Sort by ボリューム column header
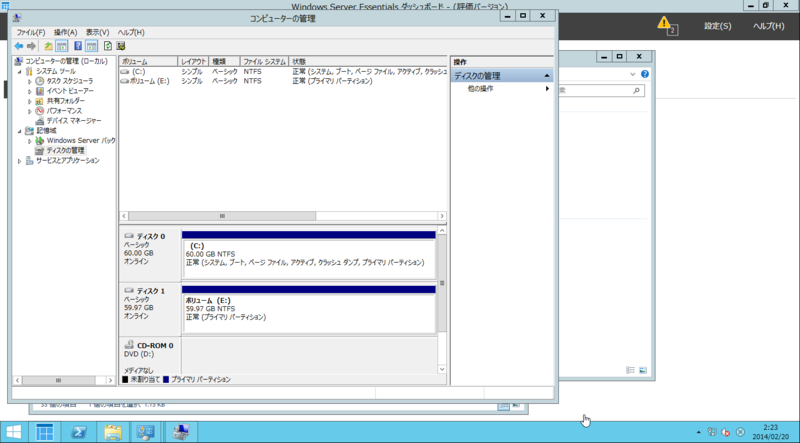Image resolution: width=800 pixels, height=443 pixels. 148,61
